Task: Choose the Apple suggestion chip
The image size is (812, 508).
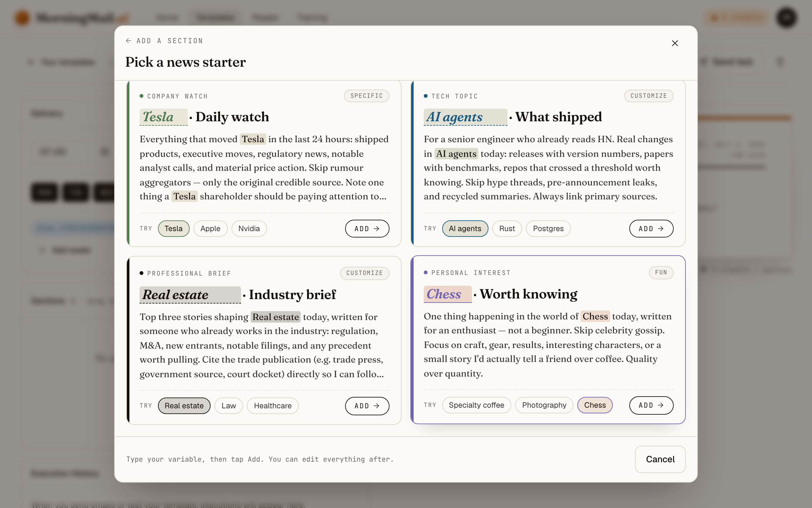Action: point(210,229)
